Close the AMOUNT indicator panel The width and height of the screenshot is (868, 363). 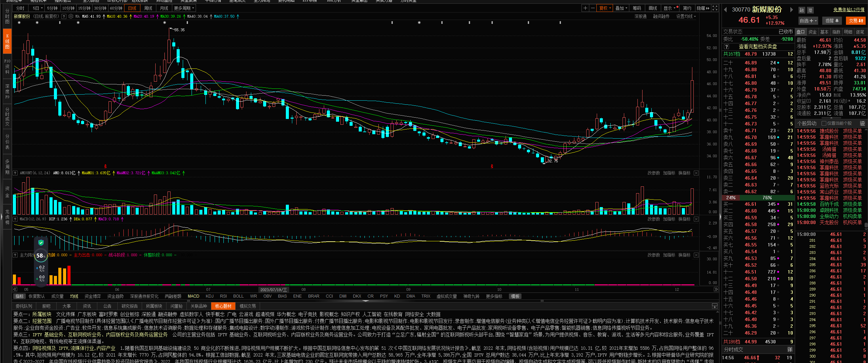click(696, 173)
